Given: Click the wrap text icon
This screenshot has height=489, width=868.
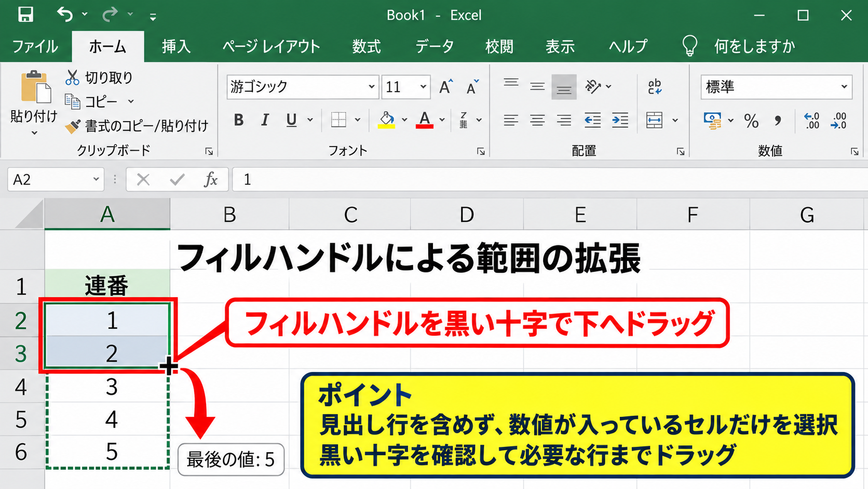Looking at the screenshot, I should coord(655,87).
